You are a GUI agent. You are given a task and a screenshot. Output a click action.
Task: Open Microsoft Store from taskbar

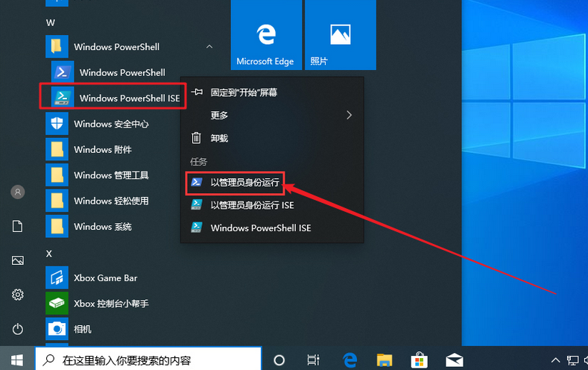pyautogui.click(x=419, y=360)
